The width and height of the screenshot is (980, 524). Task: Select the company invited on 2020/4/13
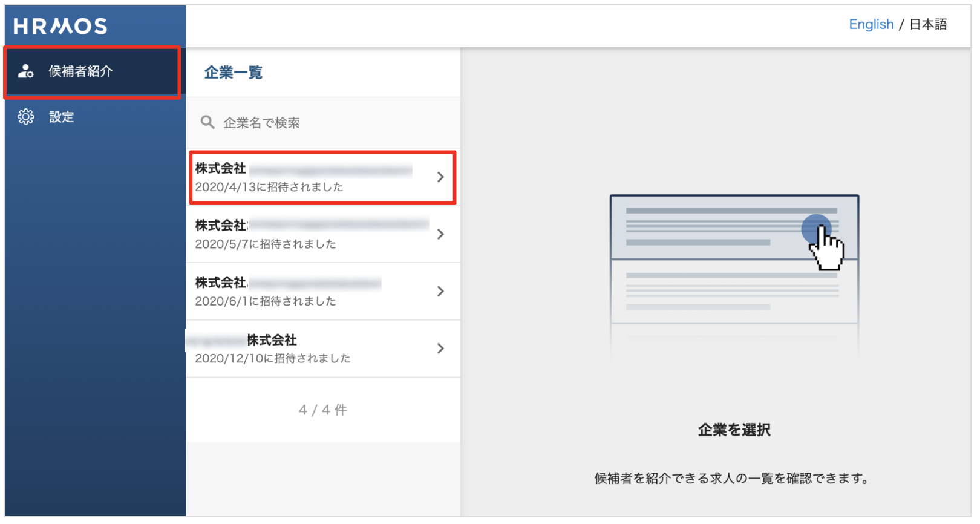pos(322,177)
